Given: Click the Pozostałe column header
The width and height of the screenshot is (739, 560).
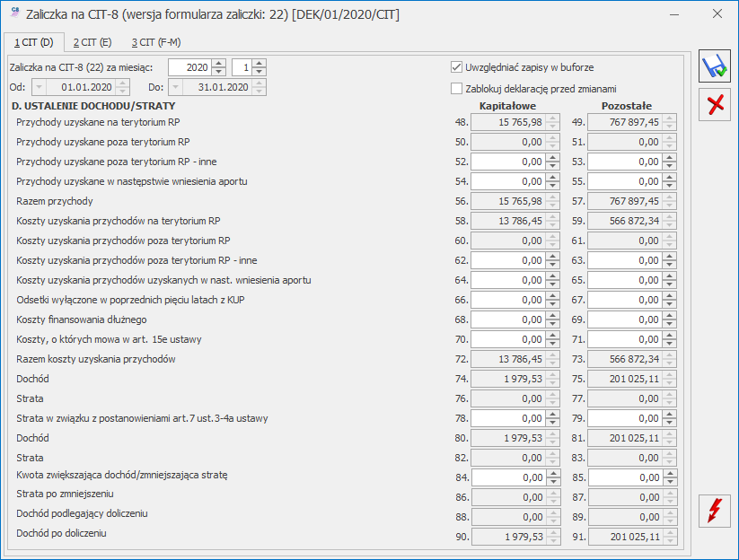Looking at the screenshot, I should (x=627, y=106).
